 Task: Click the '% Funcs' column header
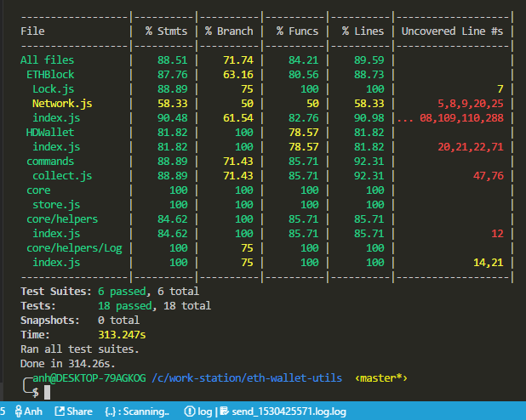tap(297, 31)
